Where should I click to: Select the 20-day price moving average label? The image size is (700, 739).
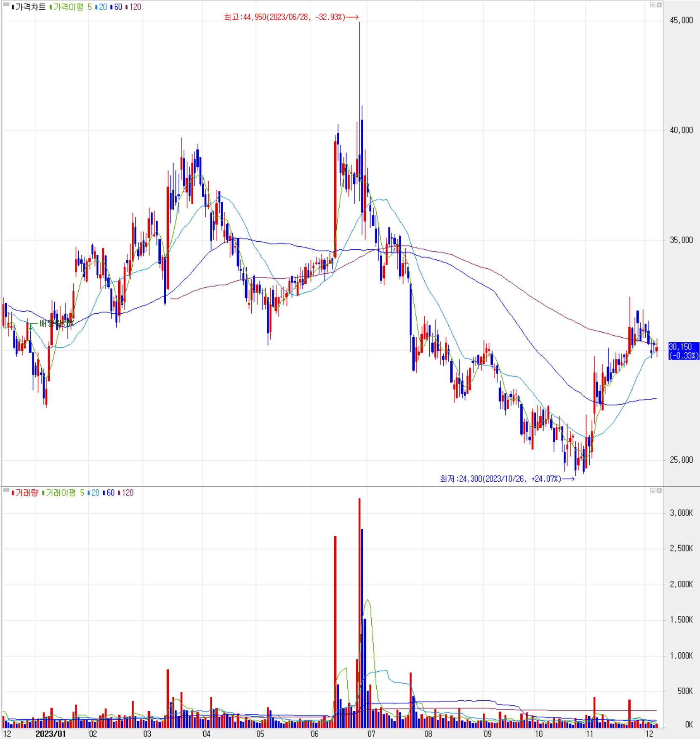pyautogui.click(x=103, y=7)
